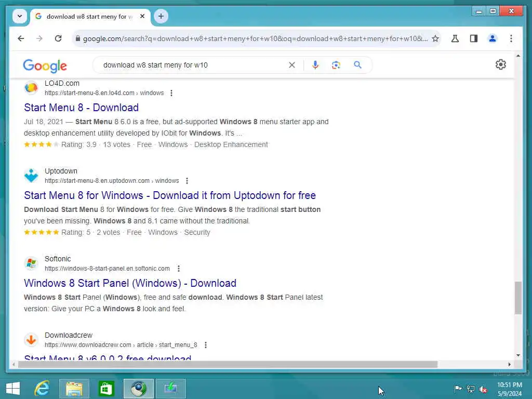Click the Softonic site favicon
Viewport: 532px width, 399px height.
coord(31,263)
